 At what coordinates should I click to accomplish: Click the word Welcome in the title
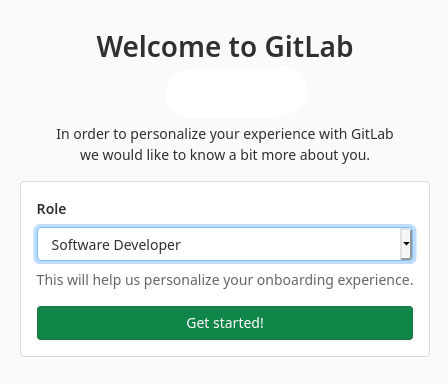tap(159, 47)
